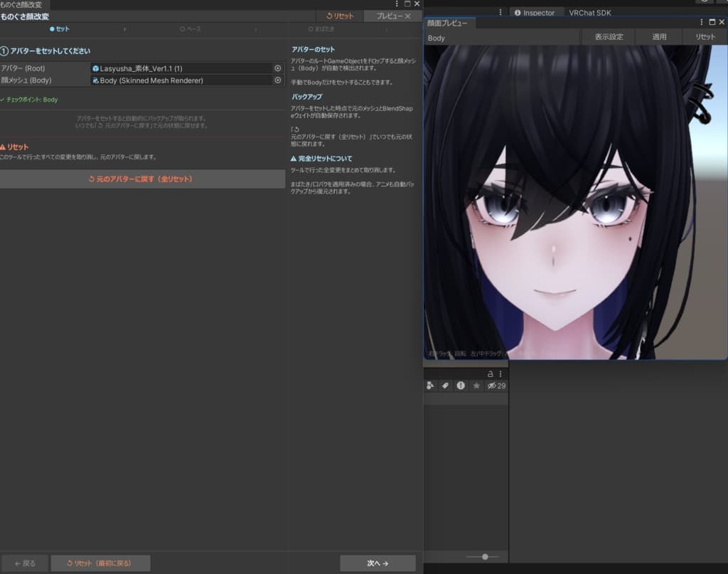Click the search by type icon
Image resolution: width=728 pixels, height=574 pixels.
[x=430, y=386]
